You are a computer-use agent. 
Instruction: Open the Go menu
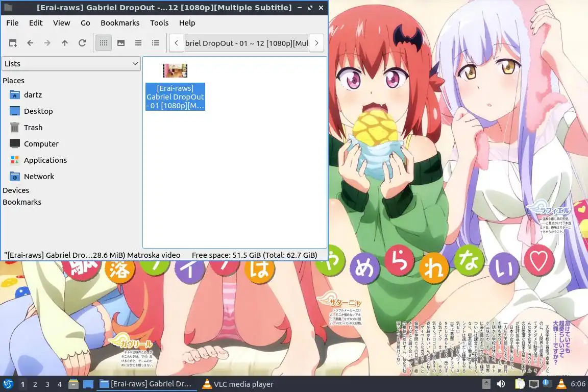click(x=85, y=23)
